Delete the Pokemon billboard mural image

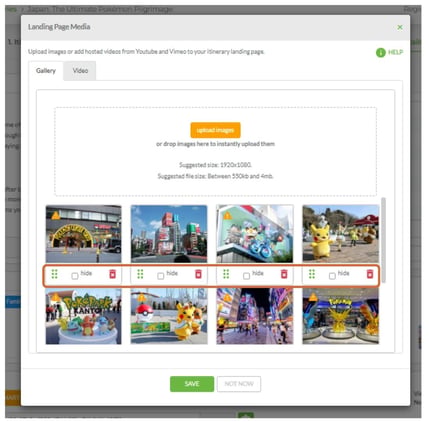[x=284, y=274]
